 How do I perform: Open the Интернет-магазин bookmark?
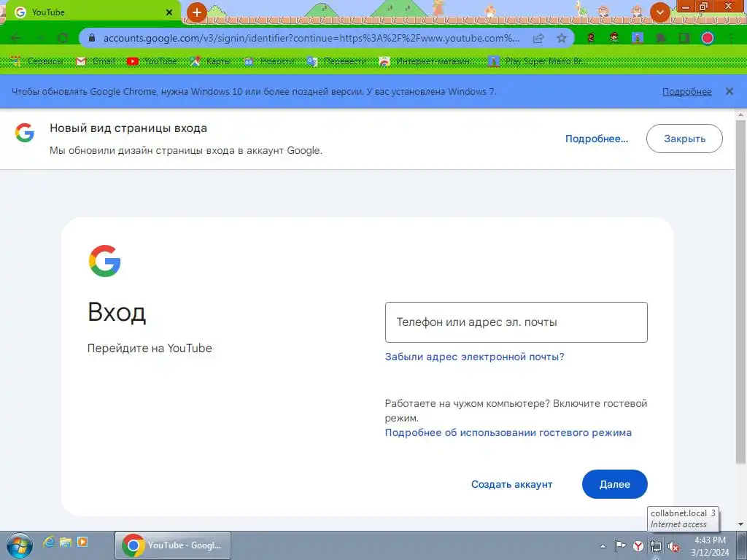pyautogui.click(x=427, y=61)
